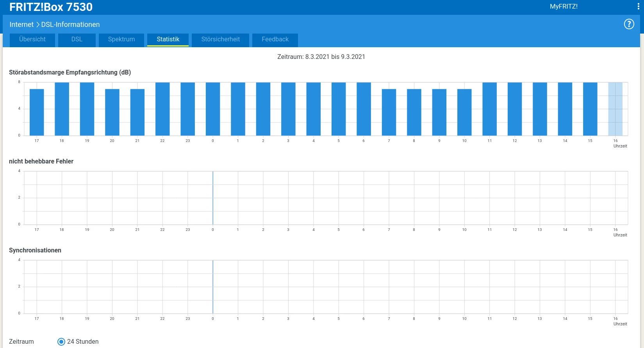Click the light blue bar at hour 16
The width and height of the screenshot is (644, 348).
[615, 109]
